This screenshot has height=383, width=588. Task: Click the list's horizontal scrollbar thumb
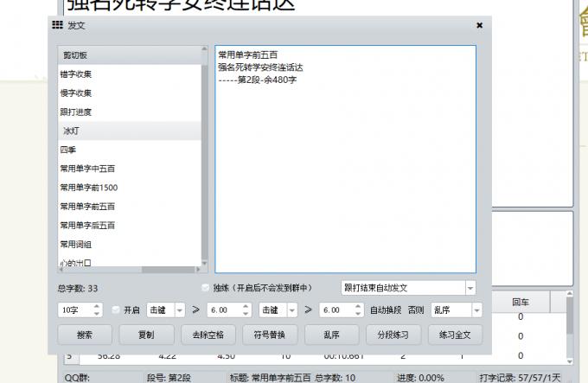click(x=168, y=270)
